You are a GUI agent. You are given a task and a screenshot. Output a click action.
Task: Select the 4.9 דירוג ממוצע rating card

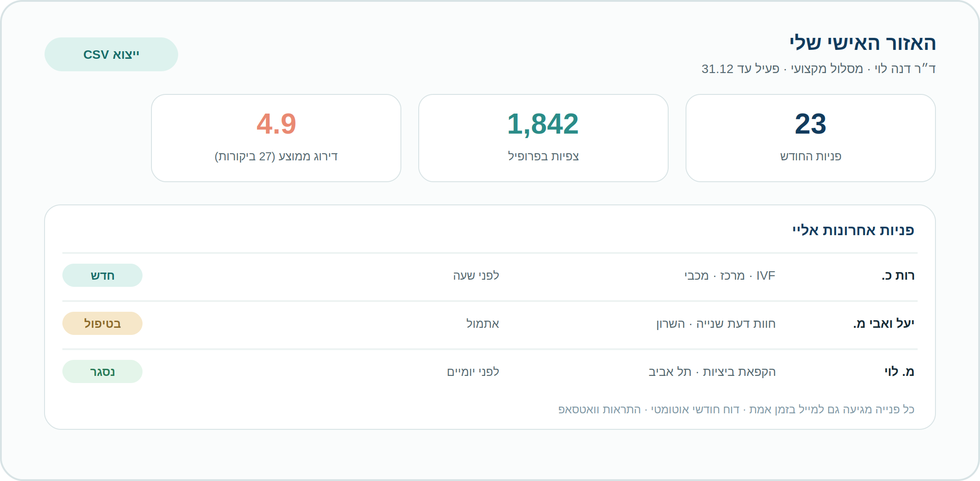coord(276,138)
